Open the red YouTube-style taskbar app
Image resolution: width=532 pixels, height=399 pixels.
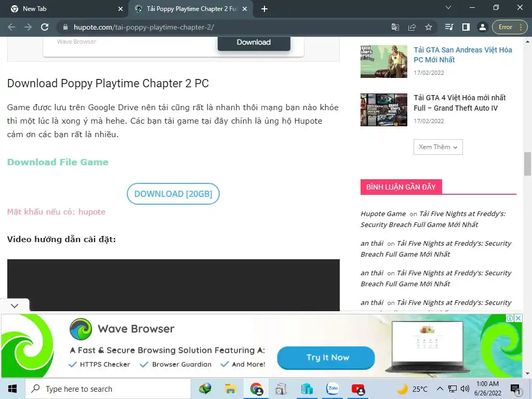click(x=358, y=389)
